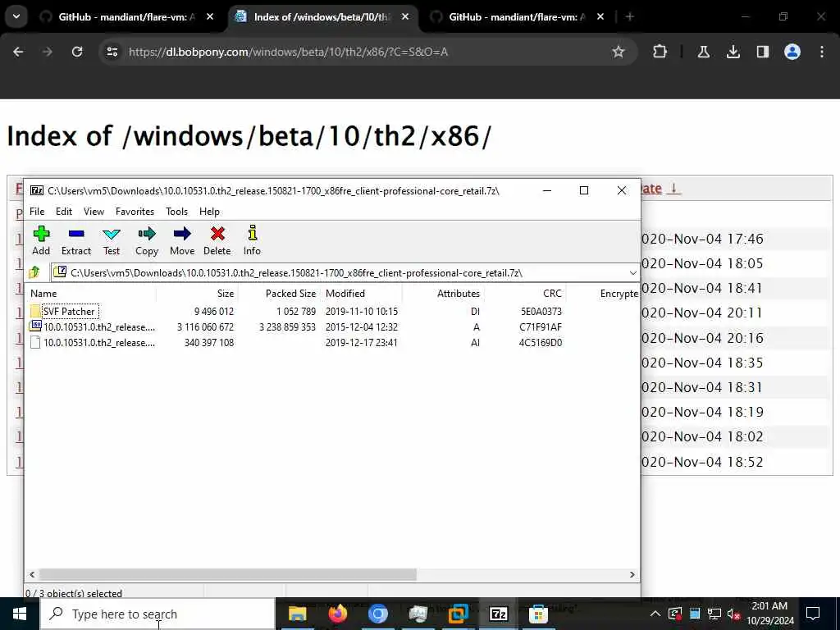The height and width of the screenshot is (630, 840).
Task: Open File Explorer from taskbar
Action: (297, 614)
